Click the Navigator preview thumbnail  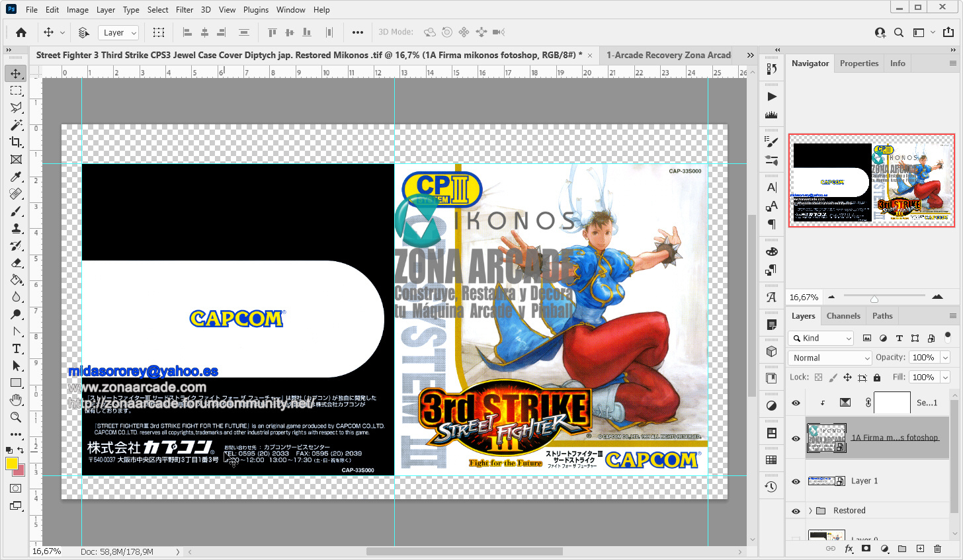pyautogui.click(x=871, y=180)
